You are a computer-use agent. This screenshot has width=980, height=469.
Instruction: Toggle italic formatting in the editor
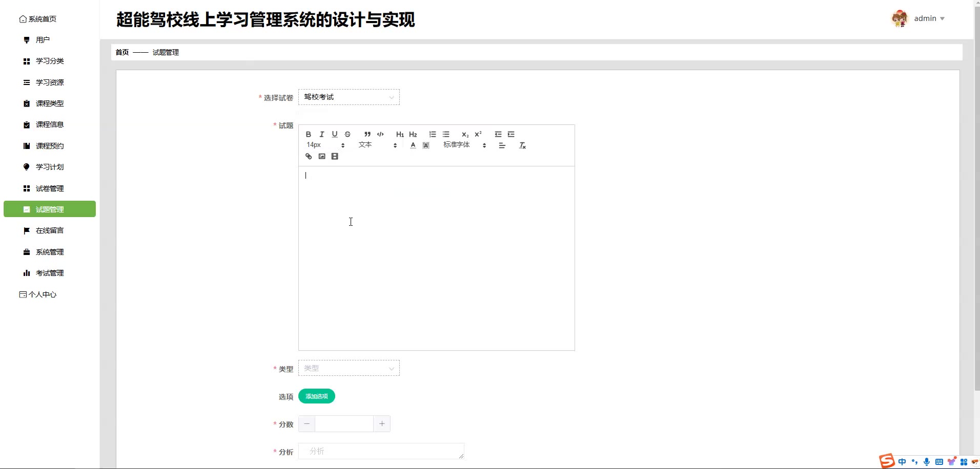click(322, 134)
